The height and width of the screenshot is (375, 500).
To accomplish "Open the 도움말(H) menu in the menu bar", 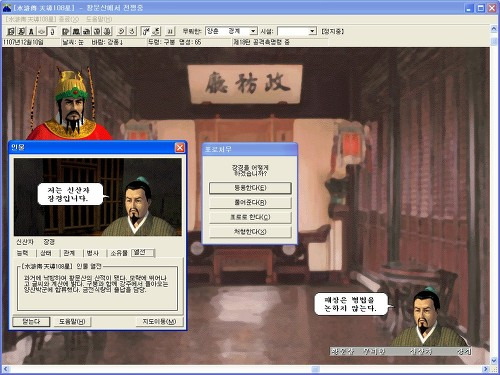I will coord(99,19).
